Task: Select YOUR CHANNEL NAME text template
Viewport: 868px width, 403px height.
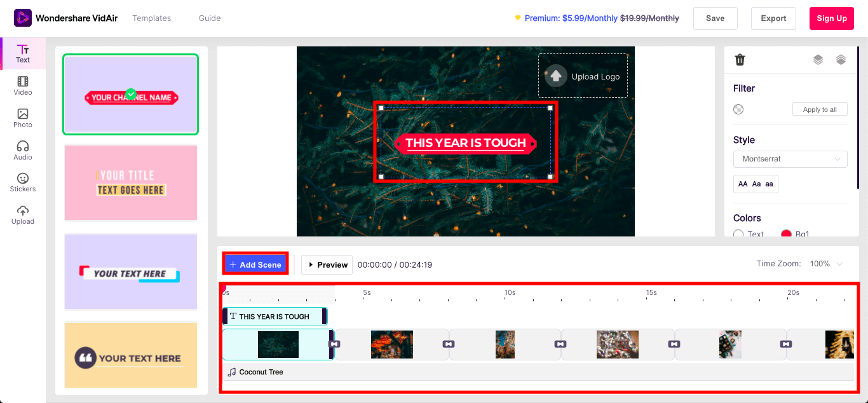Action: pos(131,94)
